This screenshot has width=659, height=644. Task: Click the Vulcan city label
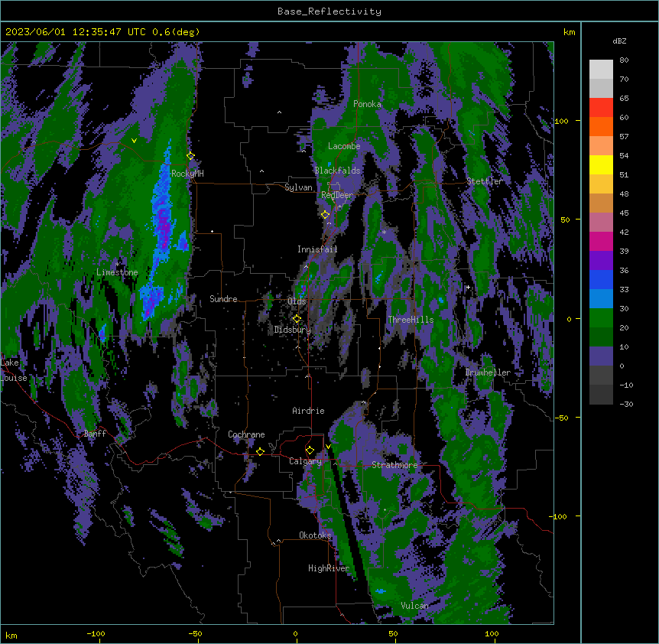(x=414, y=606)
